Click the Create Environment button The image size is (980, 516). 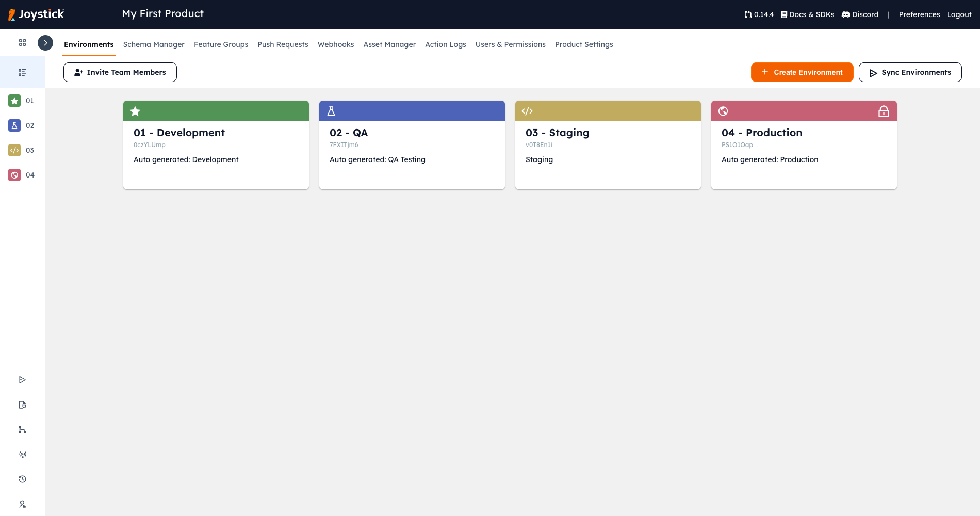(802, 72)
